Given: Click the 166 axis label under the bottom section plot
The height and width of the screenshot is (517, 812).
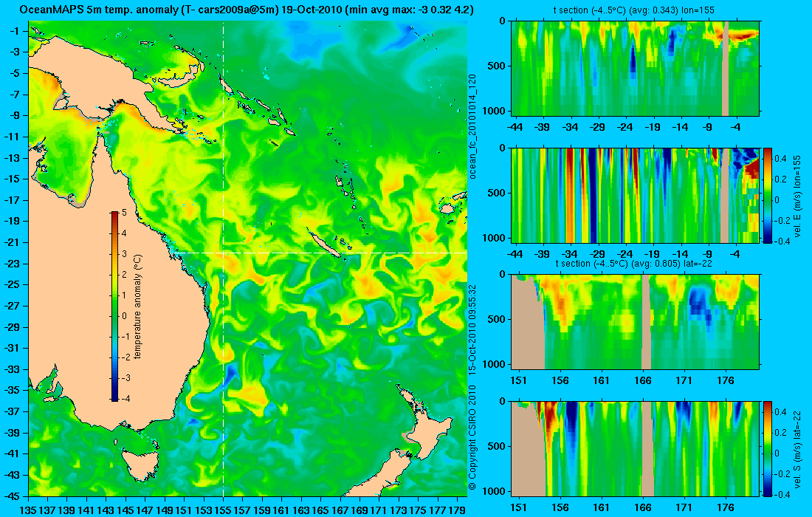Looking at the screenshot, I should [x=643, y=507].
